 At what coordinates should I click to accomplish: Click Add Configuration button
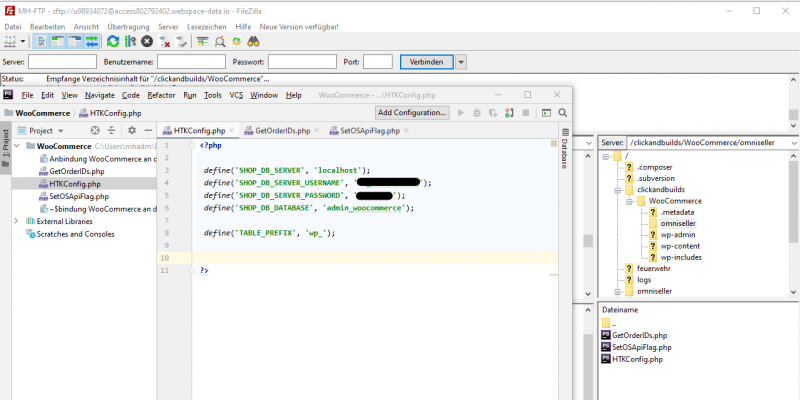411,113
